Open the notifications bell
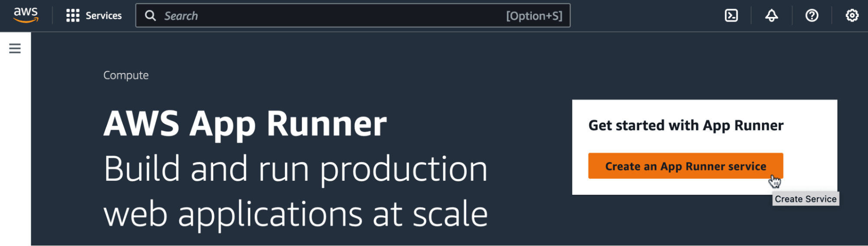 point(771,16)
